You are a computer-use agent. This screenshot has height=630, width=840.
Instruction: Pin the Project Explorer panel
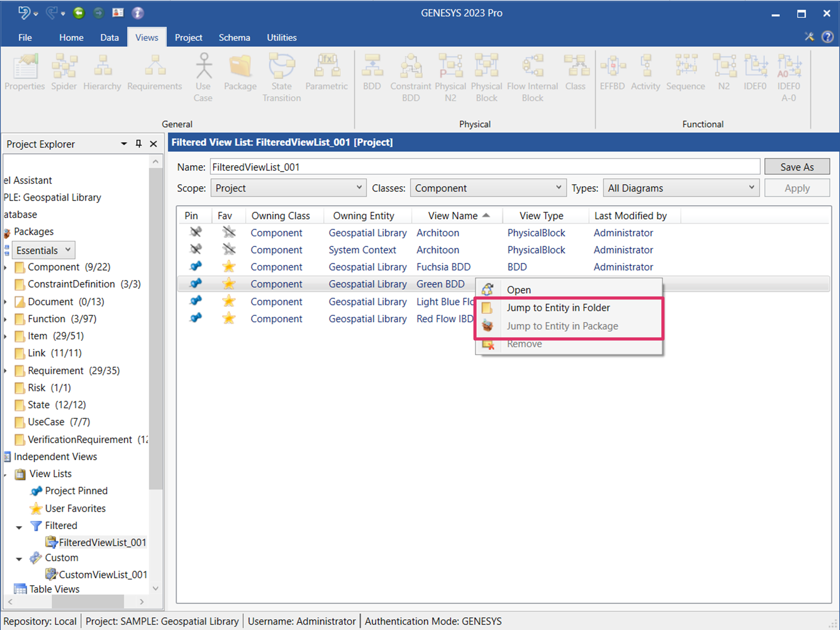point(139,144)
